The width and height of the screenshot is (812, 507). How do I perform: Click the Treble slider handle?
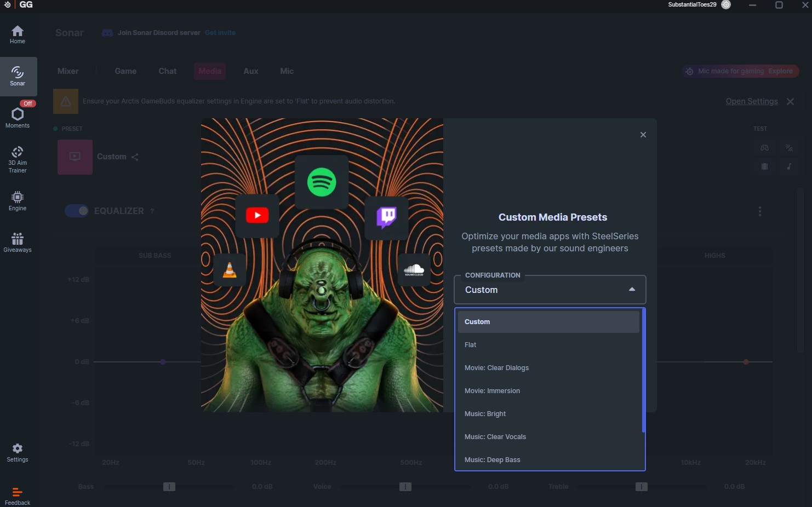click(x=642, y=487)
